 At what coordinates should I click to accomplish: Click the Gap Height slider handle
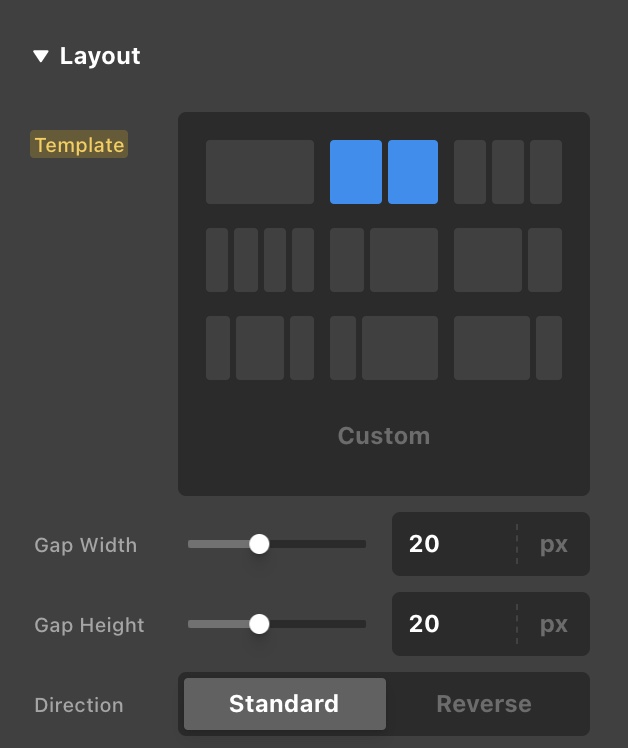tap(259, 624)
